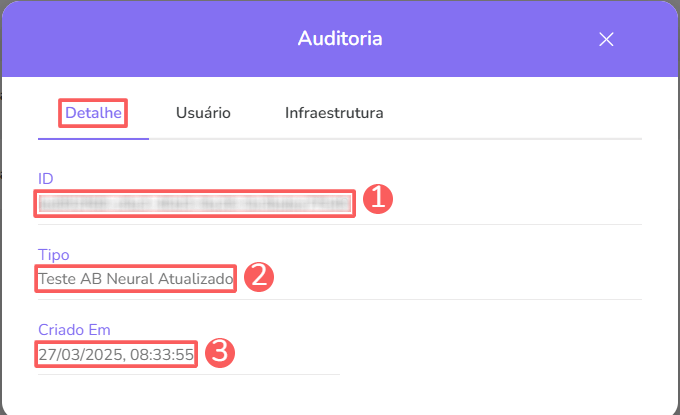Click the ID field label
The height and width of the screenshot is (415, 680).
pos(45,178)
